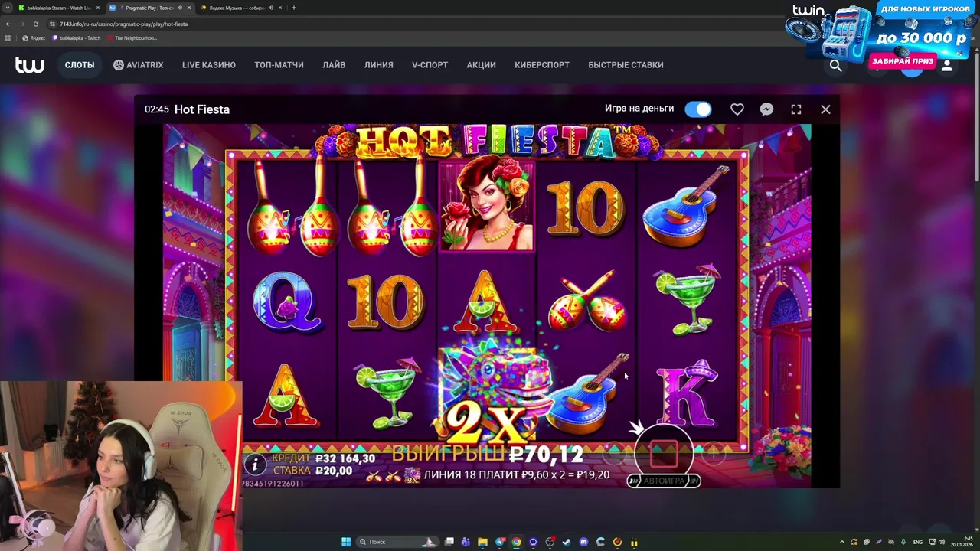Open the chat messenger icon in game header
The height and width of the screenshot is (551, 980).
click(766, 109)
